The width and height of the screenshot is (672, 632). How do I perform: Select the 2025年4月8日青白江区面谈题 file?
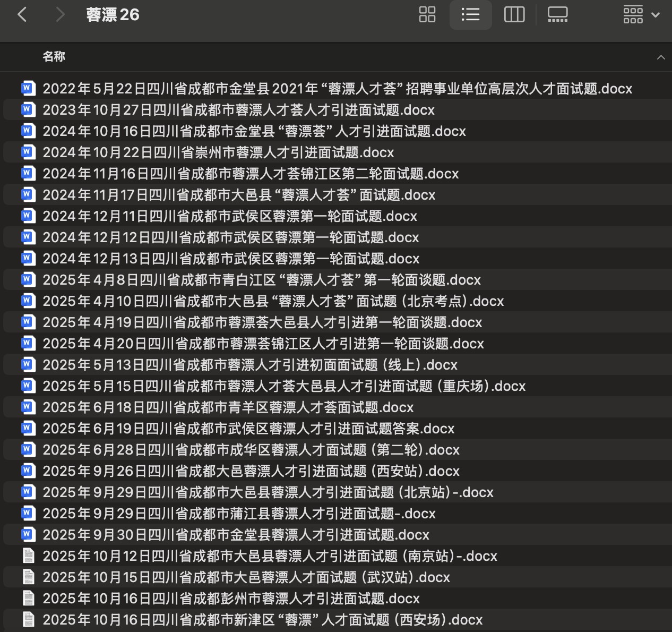(x=262, y=280)
